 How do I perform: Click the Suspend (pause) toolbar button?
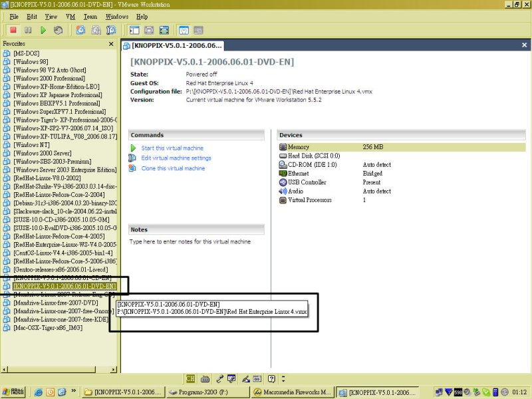(28, 30)
